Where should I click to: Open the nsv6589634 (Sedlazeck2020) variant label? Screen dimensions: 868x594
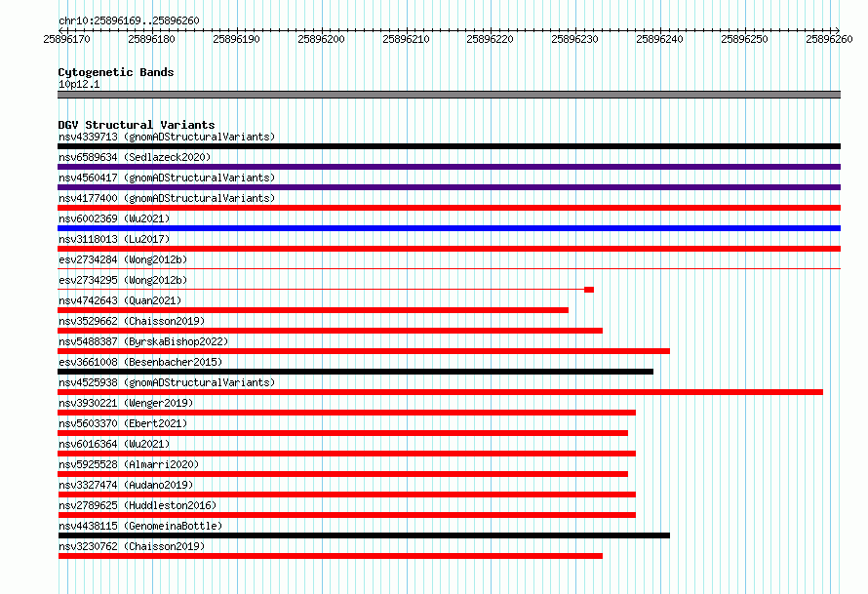135,157
